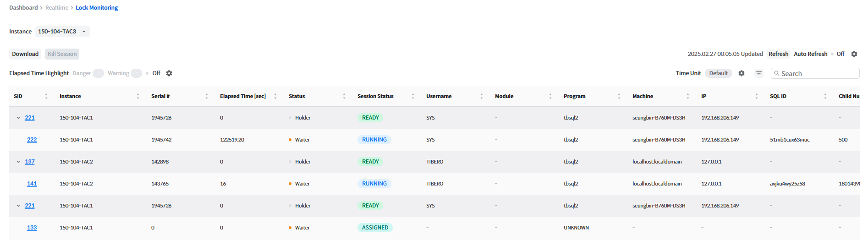The image size is (868, 240).
Task: Sort by Elapsed Time column arrows
Action: click(x=275, y=96)
